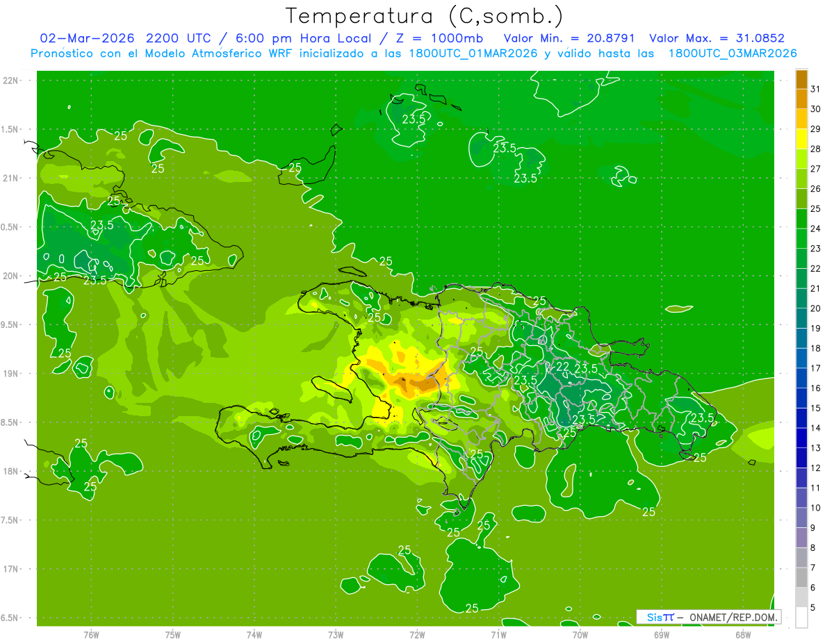
Task: Click the "17N" latitude axis label
Action: [x=10, y=569]
